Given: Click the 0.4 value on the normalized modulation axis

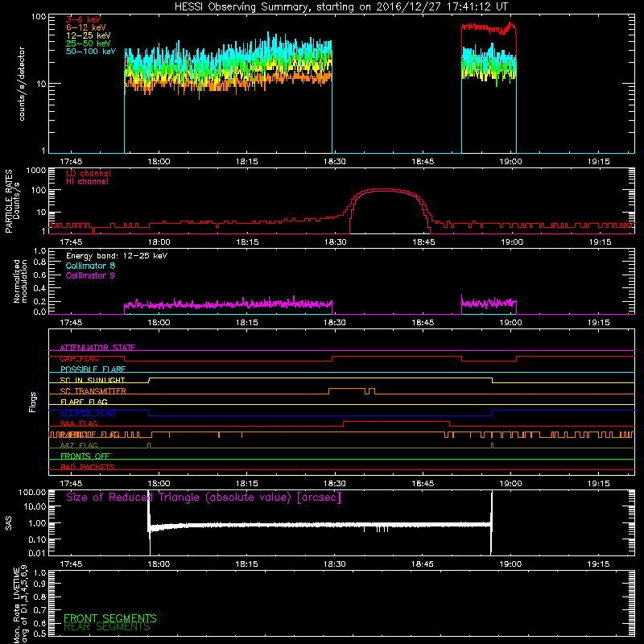Looking at the screenshot, I should coord(39,288).
